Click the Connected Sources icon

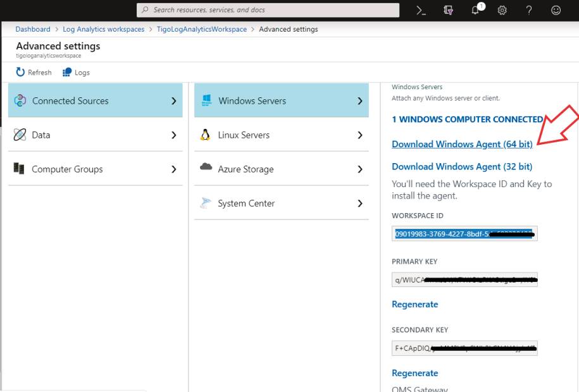(20, 101)
